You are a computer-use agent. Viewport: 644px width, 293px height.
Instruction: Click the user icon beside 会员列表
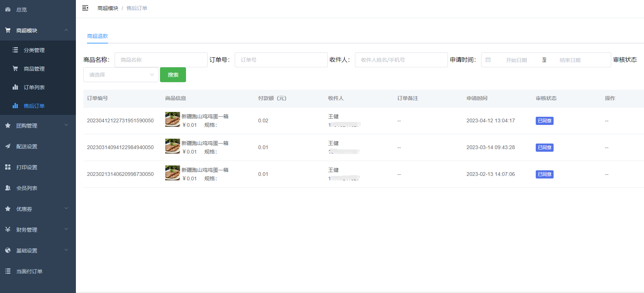point(8,188)
